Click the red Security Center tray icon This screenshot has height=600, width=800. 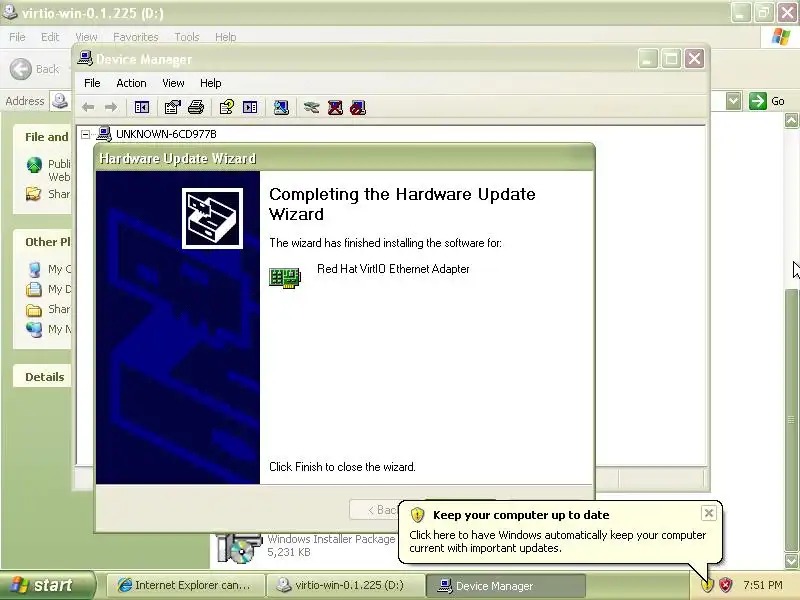coord(725,585)
